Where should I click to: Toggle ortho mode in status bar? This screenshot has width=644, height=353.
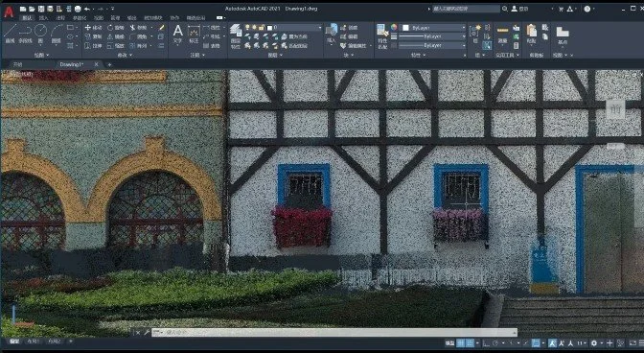coord(486,342)
